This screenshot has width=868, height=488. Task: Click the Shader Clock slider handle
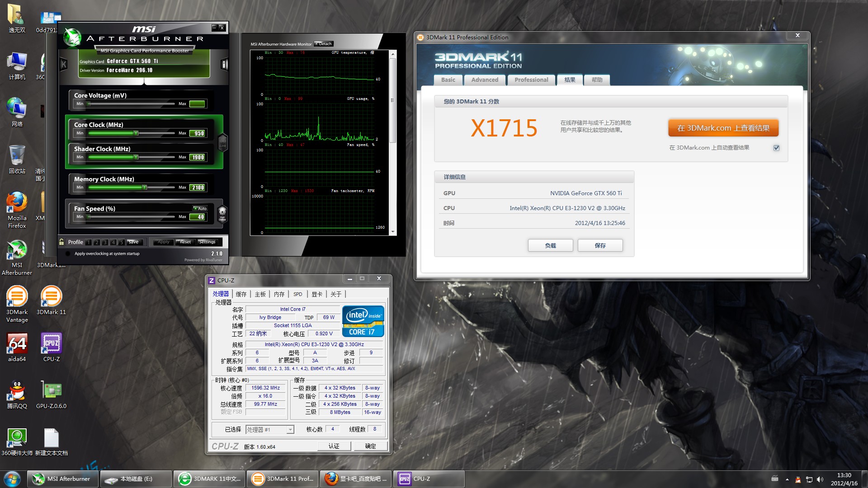(136, 157)
